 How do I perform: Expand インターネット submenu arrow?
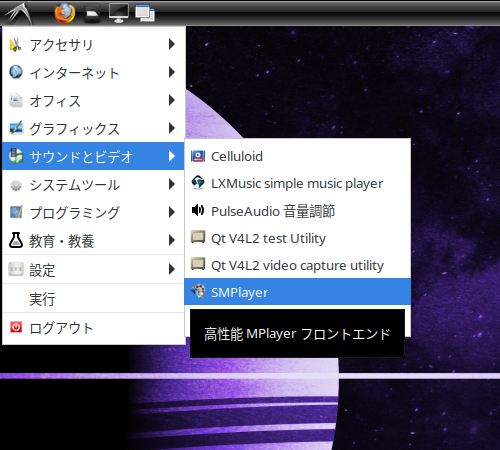point(172,72)
